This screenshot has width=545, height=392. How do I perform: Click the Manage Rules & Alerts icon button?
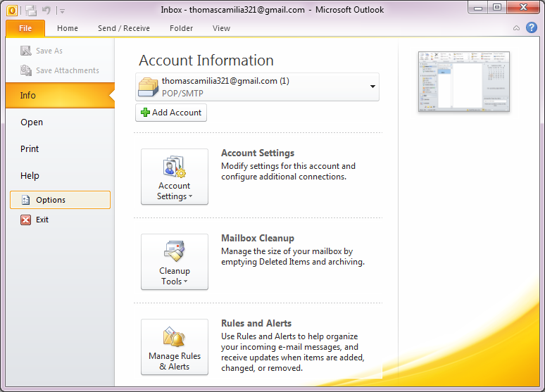(175, 347)
